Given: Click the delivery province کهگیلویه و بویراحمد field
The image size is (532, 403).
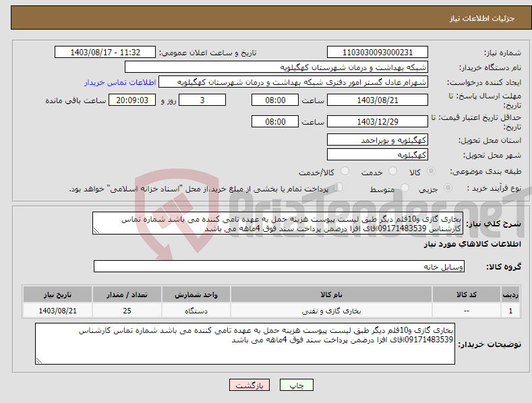Looking at the screenshot, I should click(378, 139).
